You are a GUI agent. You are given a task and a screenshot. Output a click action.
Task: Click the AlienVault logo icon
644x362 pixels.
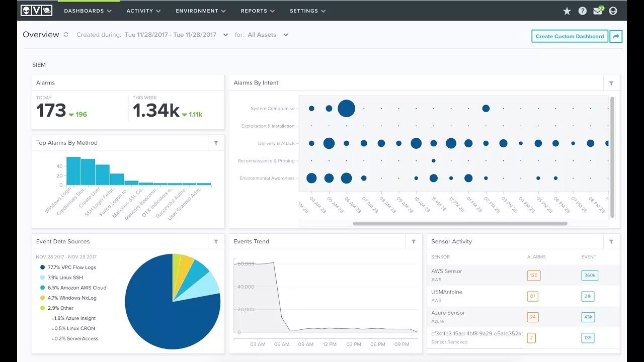pyautogui.click(x=37, y=10)
